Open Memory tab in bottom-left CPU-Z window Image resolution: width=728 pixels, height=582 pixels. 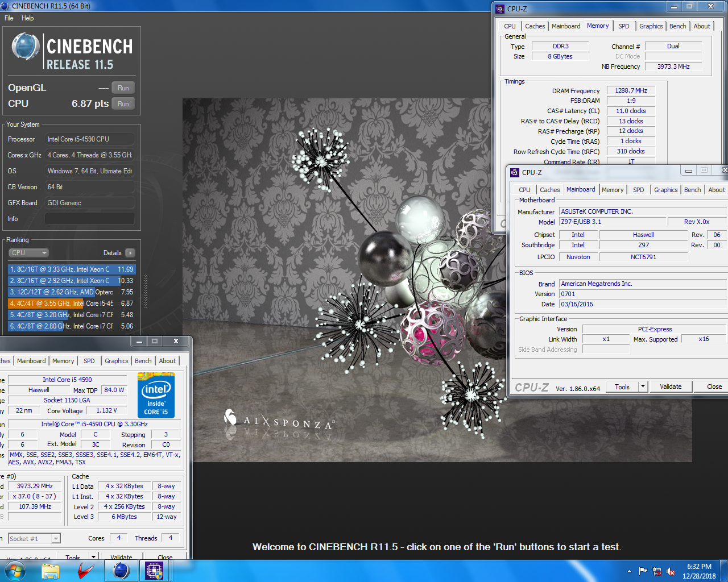coord(63,361)
